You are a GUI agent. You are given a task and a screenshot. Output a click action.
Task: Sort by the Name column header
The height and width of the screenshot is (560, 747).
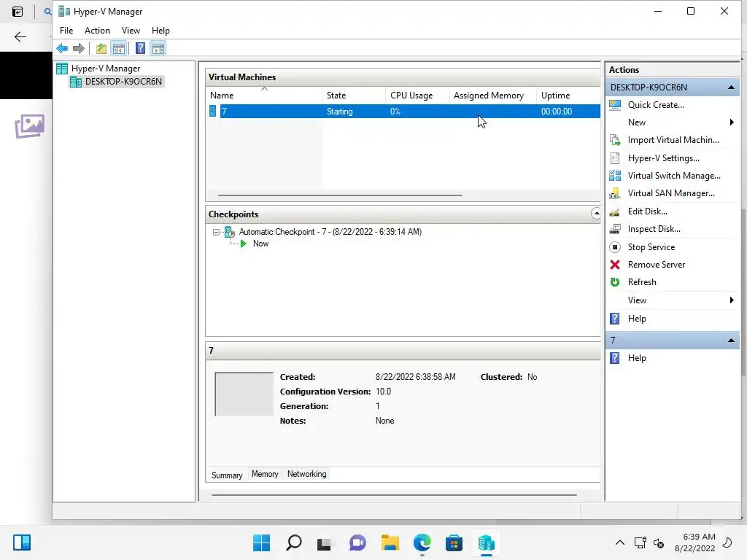point(264,96)
